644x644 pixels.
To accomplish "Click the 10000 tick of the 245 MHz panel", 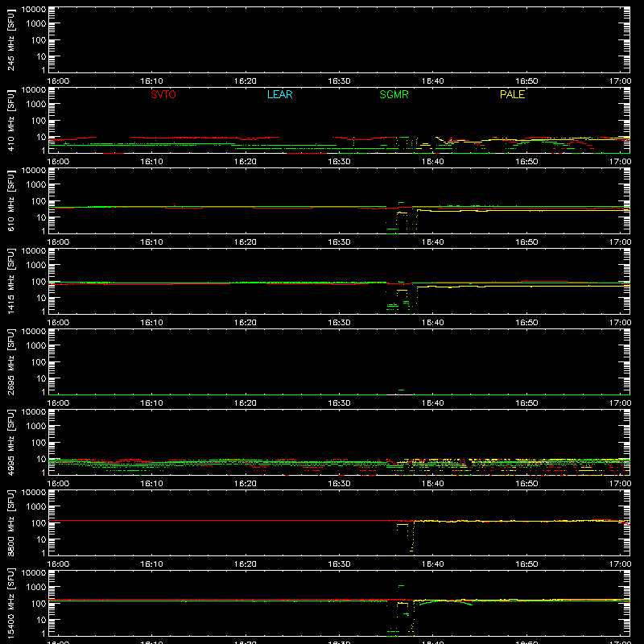I will point(34,10).
